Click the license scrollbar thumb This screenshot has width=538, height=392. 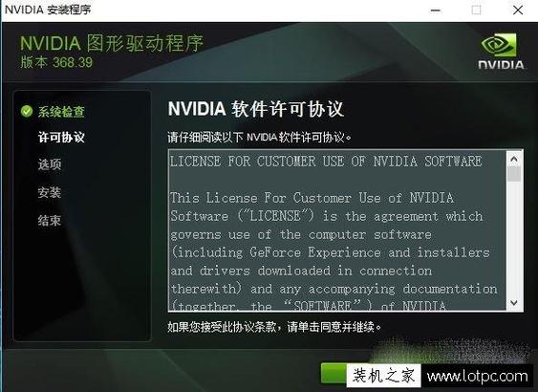pos(514,174)
